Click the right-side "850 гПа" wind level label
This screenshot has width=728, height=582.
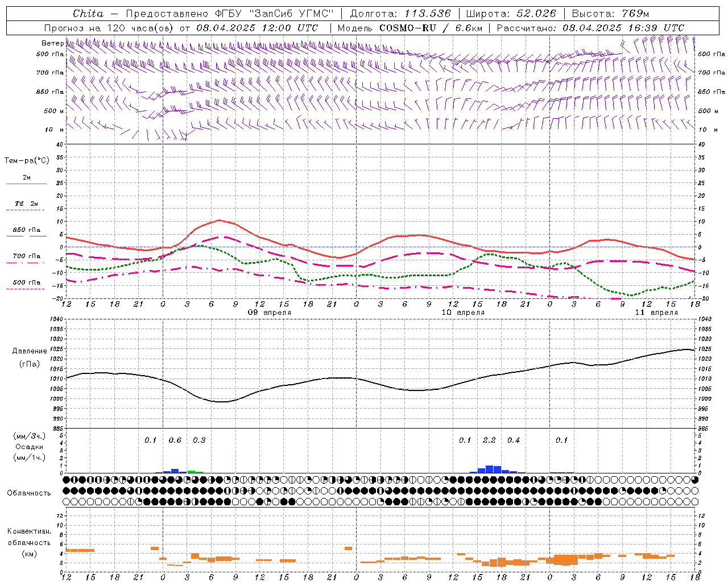click(x=712, y=92)
